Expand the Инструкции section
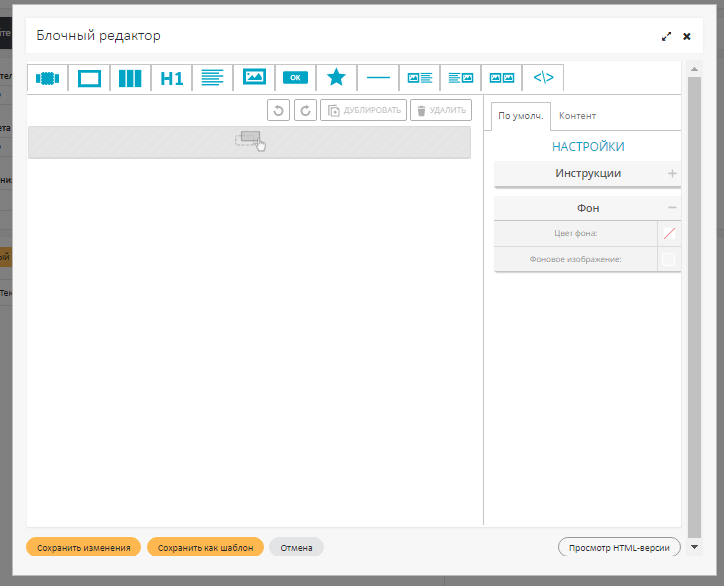Viewport: 724px width, 586px height. click(x=672, y=174)
